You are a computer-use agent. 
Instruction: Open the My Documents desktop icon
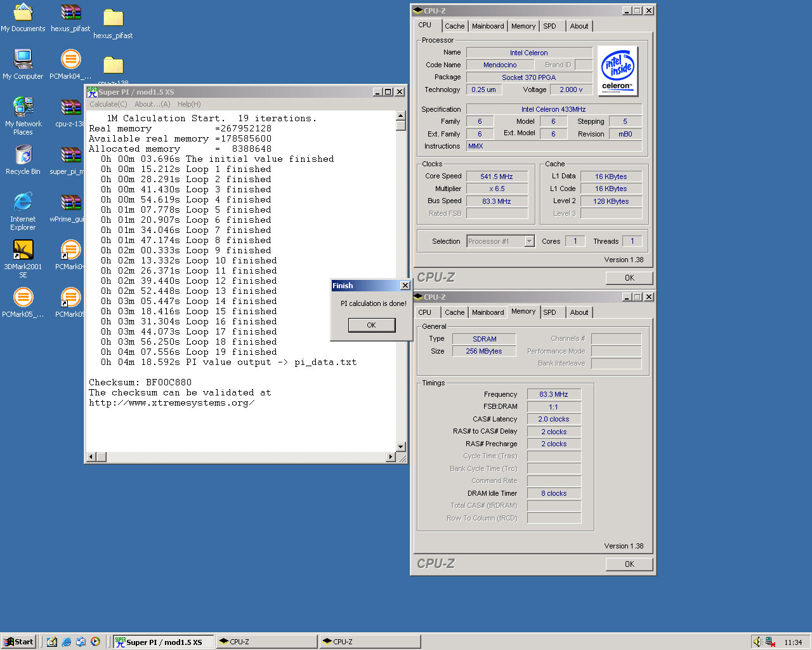[x=23, y=17]
